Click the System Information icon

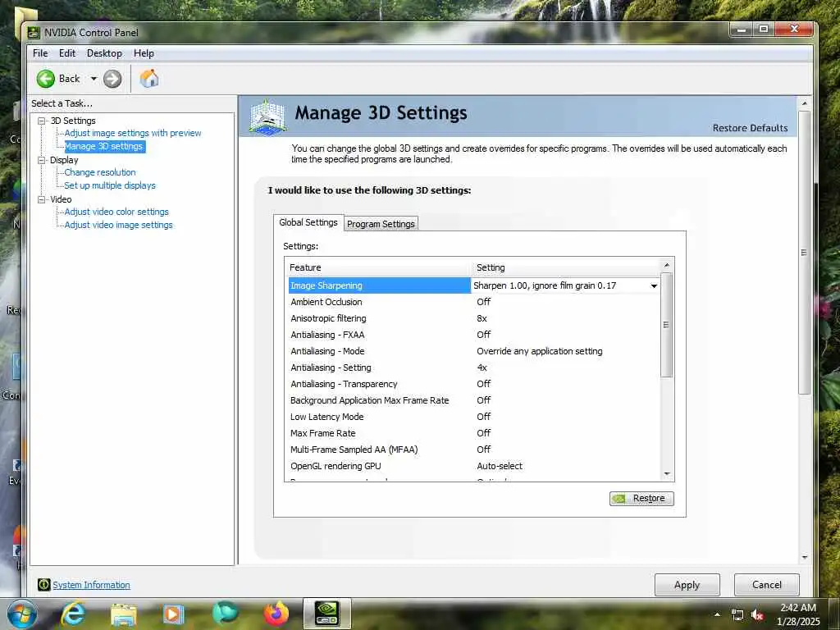tap(44, 584)
